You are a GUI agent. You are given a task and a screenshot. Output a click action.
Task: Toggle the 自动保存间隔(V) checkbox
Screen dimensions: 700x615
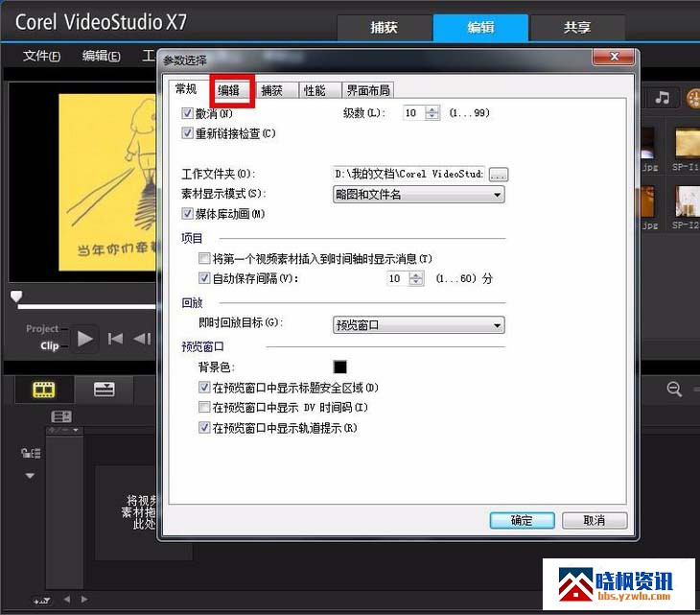(204, 278)
